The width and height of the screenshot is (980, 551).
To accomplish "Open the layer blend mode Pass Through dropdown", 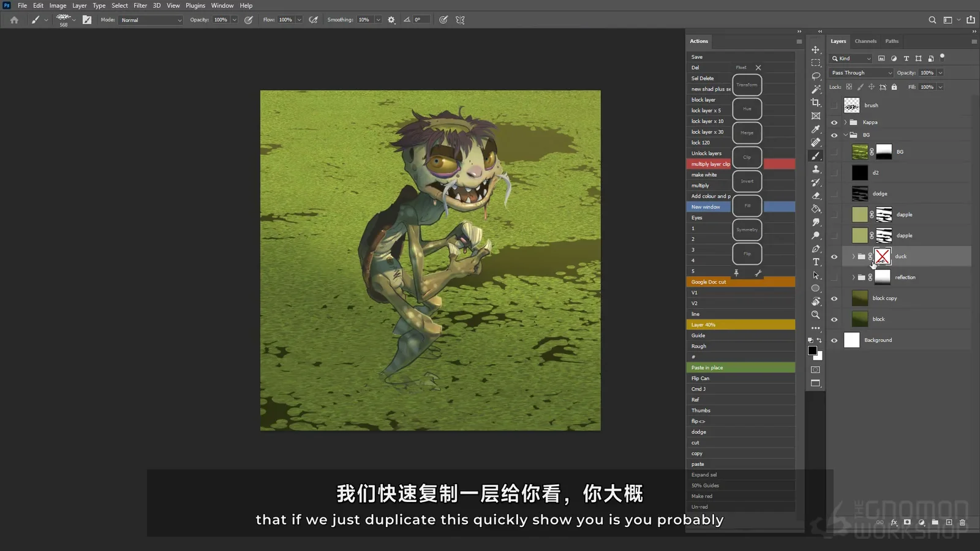I will [x=861, y=73].
